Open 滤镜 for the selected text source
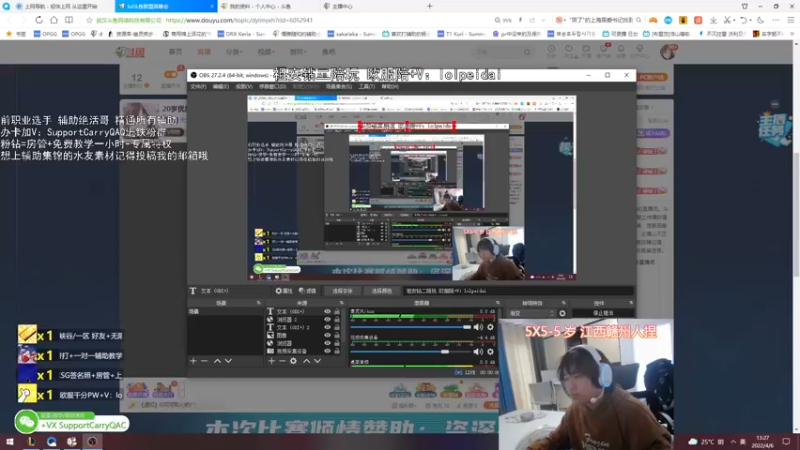This screenshot has width=800, height=450. [x=308, y=291]
